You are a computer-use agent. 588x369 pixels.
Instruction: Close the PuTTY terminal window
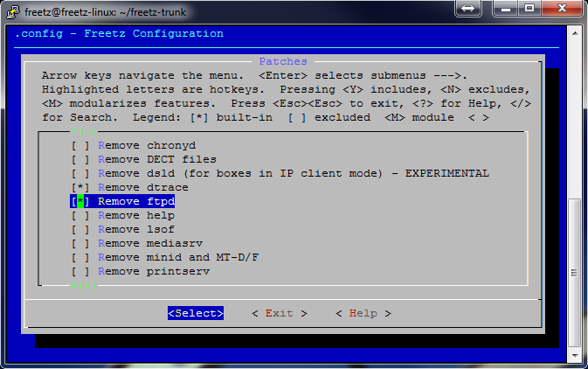click(x=562, y=9)
